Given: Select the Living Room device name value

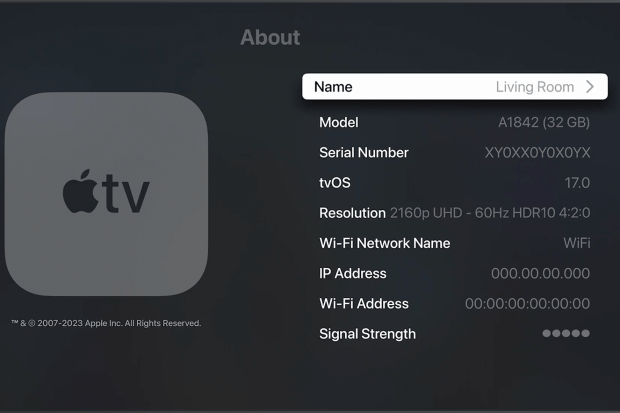Looking at the screenshot, I should pyautogui.click(x=535, y=87).
